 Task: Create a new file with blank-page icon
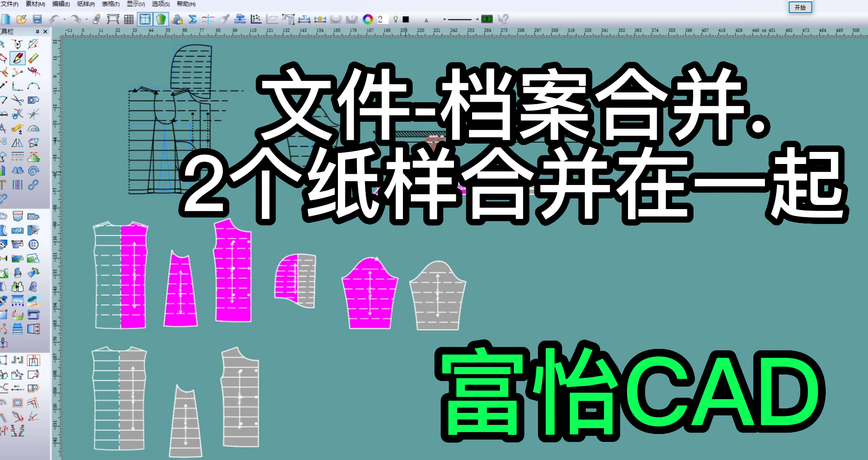tap(6, 19)
